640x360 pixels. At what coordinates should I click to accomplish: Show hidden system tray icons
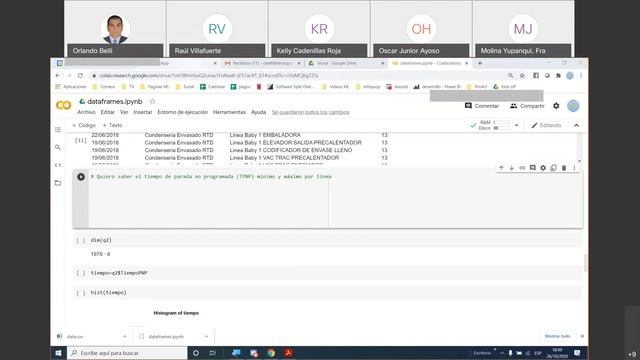[x=502, y=353]
